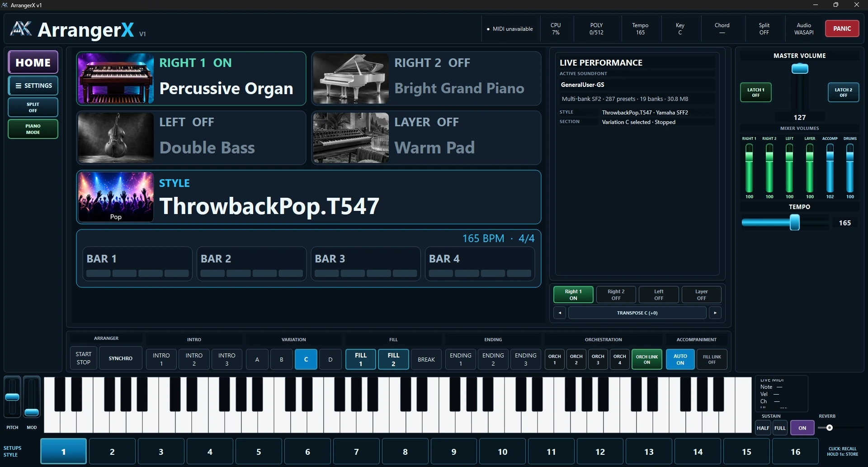The width and height of the screenshot is (868, 467).
Task: Toggle LATCH 2 off switch
Action: pos(843,92)
